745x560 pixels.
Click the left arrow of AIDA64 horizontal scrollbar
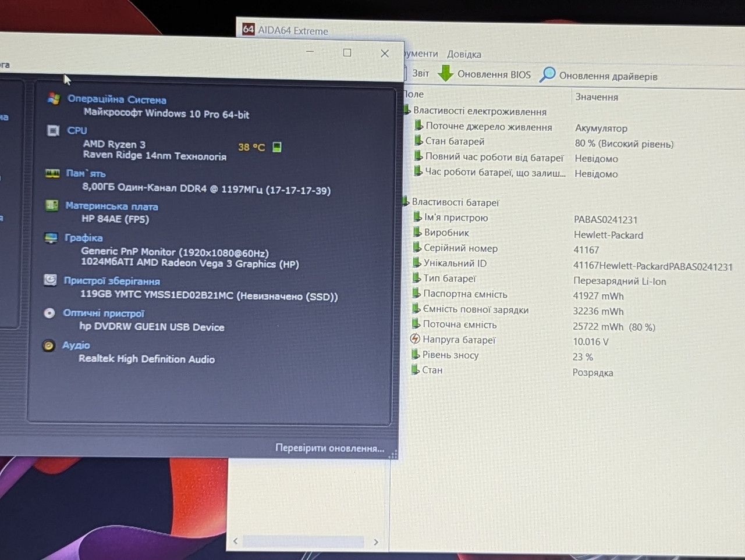pyautogui.click(x=235, y=541)
